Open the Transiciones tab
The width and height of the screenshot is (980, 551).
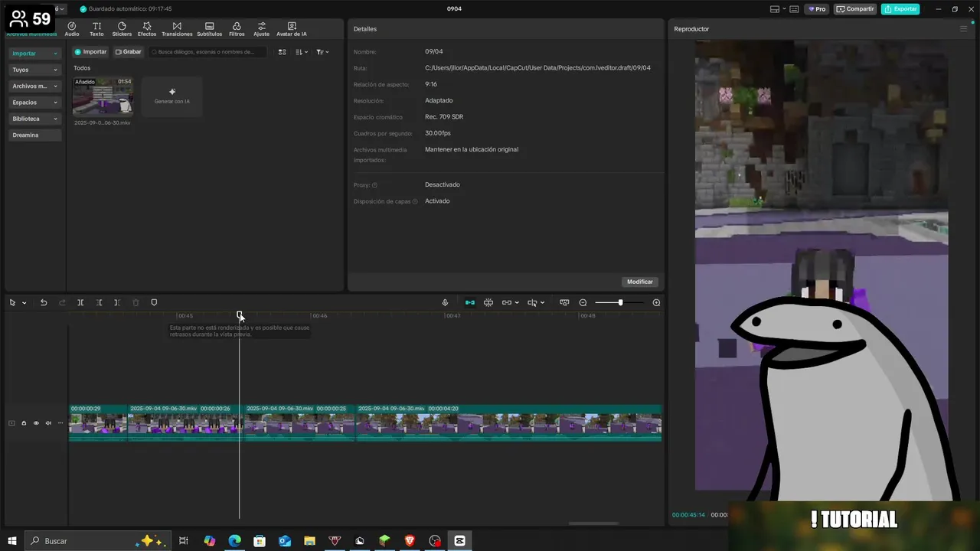click(x=177, y=29)
